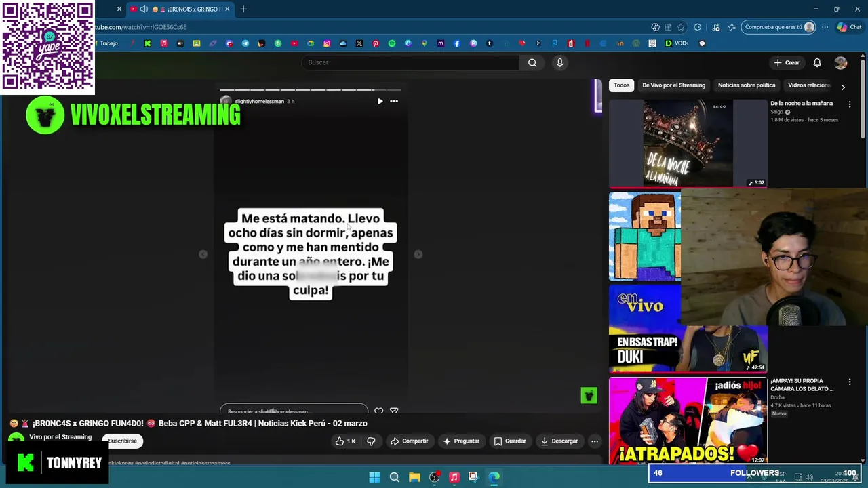Viewport: 868px width, 488px height.
Task: Open media control music note icon
Action: [716, 27]
